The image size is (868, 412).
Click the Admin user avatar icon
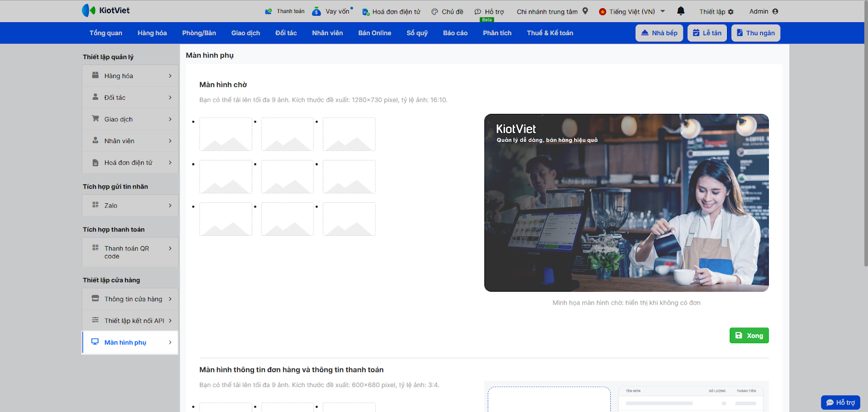(775, 11)
